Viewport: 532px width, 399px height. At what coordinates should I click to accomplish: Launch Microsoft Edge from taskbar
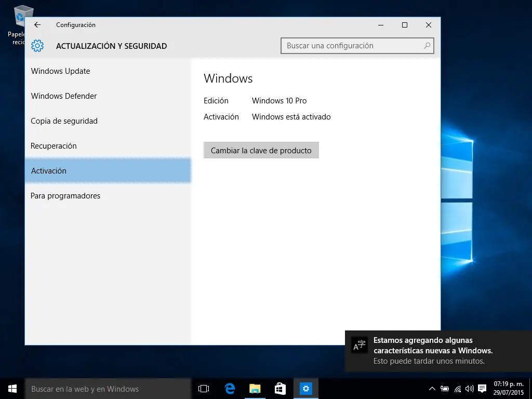[x=230, y=389]
